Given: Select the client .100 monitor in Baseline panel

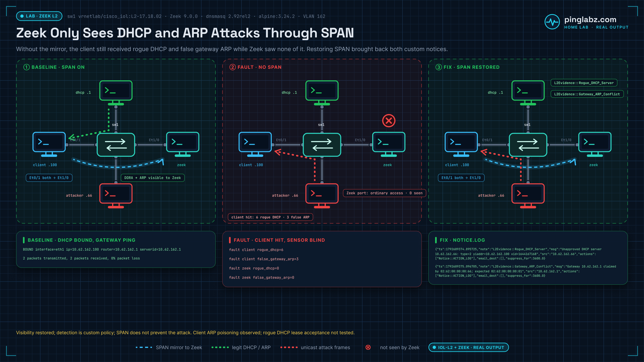Looking at the screenshot, I should 49,144.
